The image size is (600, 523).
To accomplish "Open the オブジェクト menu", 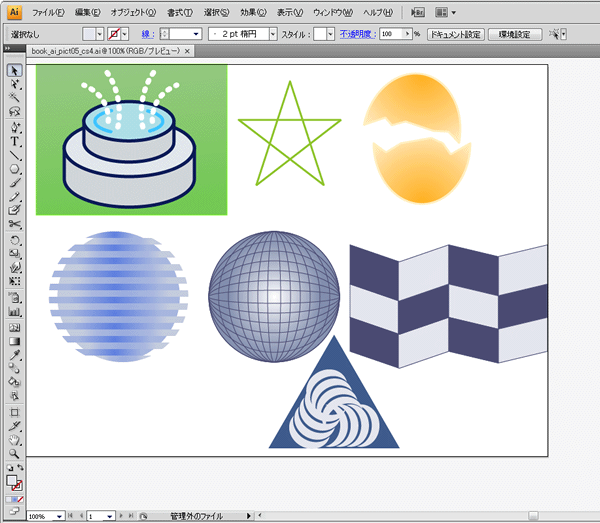I will click(133, 13).
